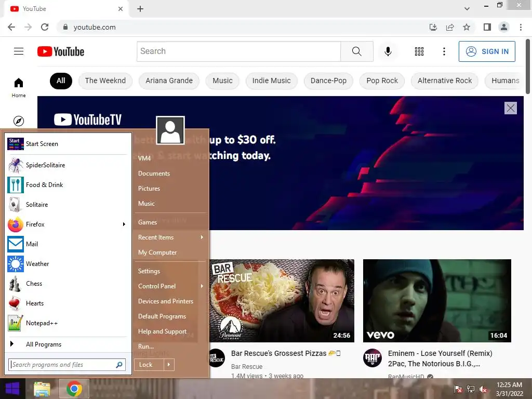Screen dimensions: 532x399
Task: Click the YouTube logo
Action: pos(61,51)
